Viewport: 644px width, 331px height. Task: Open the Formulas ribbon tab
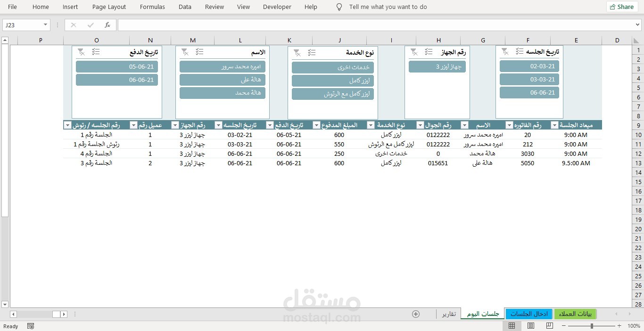[x=152, y=7]
